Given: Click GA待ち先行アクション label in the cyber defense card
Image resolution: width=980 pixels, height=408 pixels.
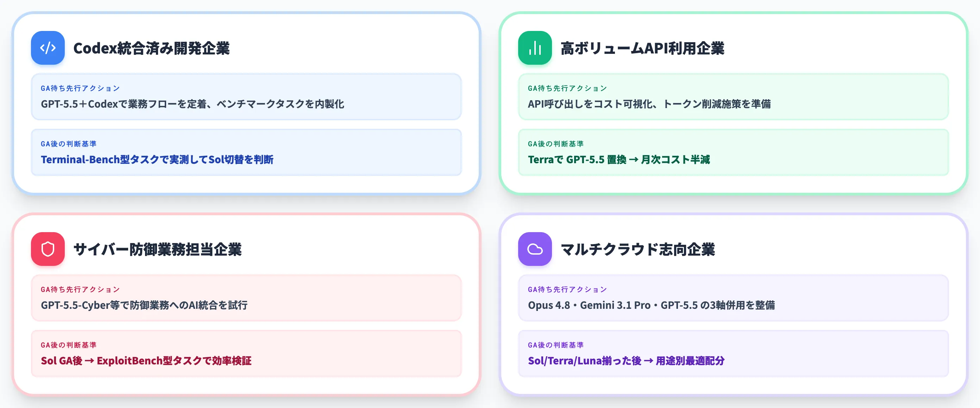Looking at the screenshot, I should click(x=80, y=289).
